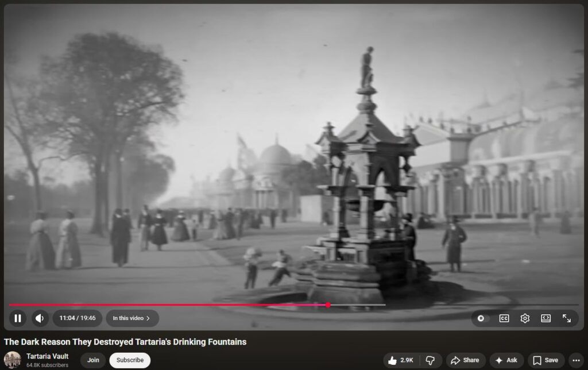Subscribe to Tartaria Vault channel
This screenshot has width=588, height=370.
pyautogui.click(x=130, y=360)
